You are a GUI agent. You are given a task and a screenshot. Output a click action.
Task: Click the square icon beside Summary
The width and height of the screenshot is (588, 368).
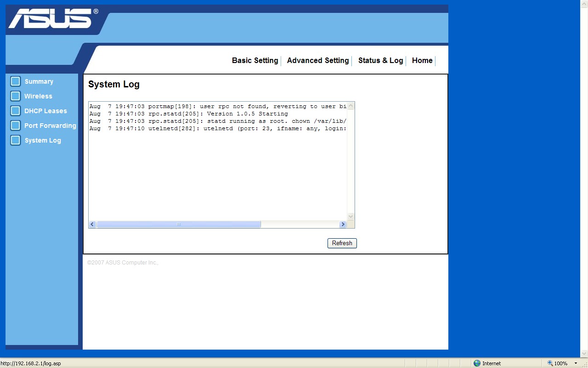tap(16, 81)
